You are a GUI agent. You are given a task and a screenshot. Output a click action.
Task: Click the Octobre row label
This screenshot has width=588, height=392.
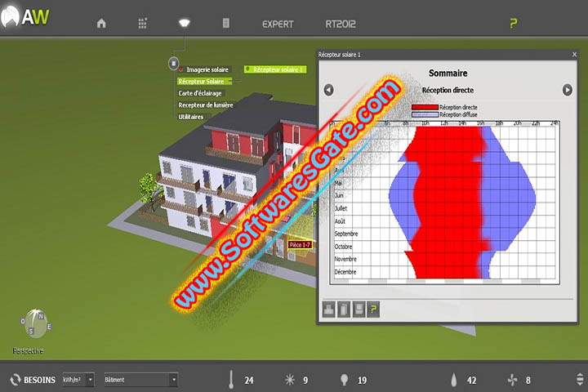pos(344,247)
